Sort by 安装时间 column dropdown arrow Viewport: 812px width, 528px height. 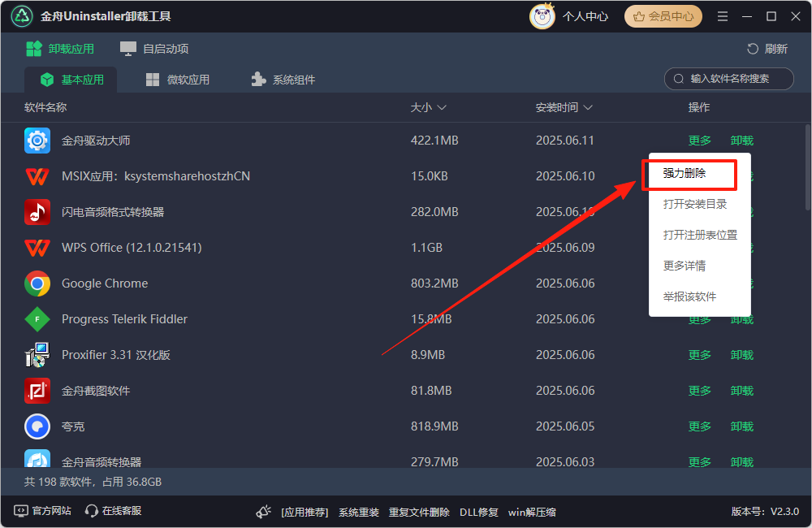[x=588, y=107]
